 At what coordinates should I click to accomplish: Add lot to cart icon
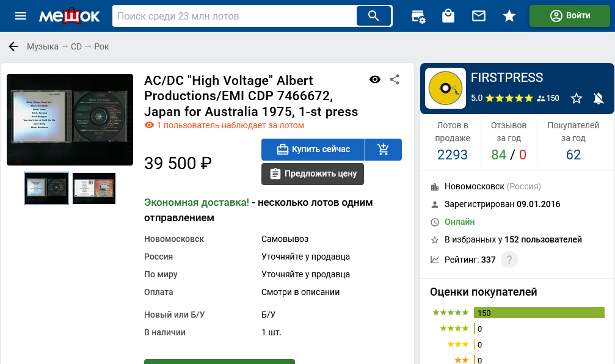pyautogui.click(x=383, y=150)
